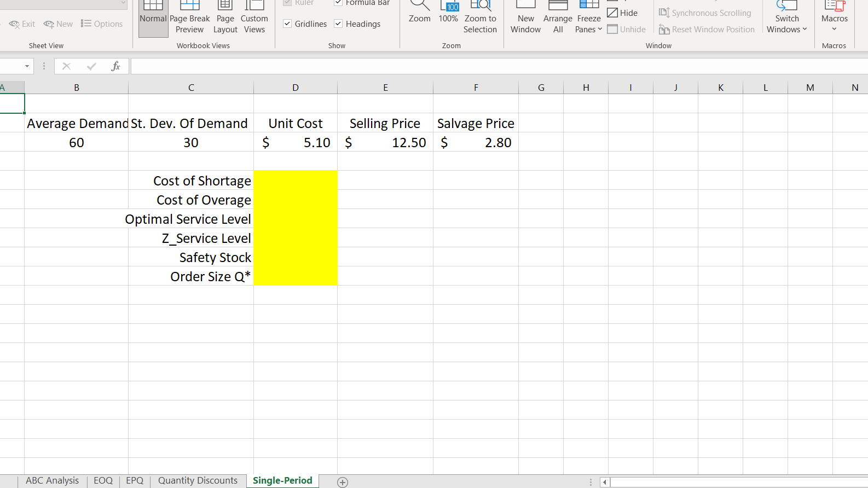This screenshot has width=868, height=488.
Task: Click the Cost of Overage label cell
Action: [191, 199]
